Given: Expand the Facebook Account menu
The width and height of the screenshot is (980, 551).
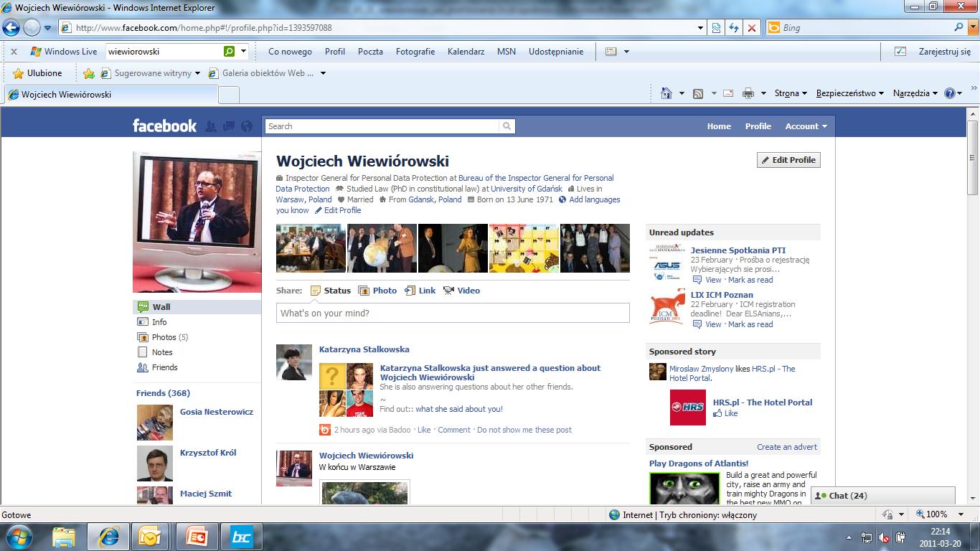Looking at the screenshot, I should [806, 126].
